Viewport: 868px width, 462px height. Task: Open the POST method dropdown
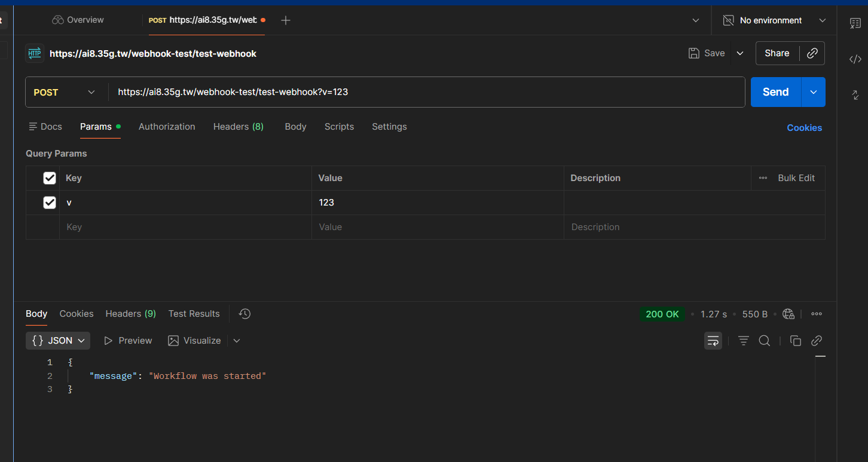[x=66, y=92]
